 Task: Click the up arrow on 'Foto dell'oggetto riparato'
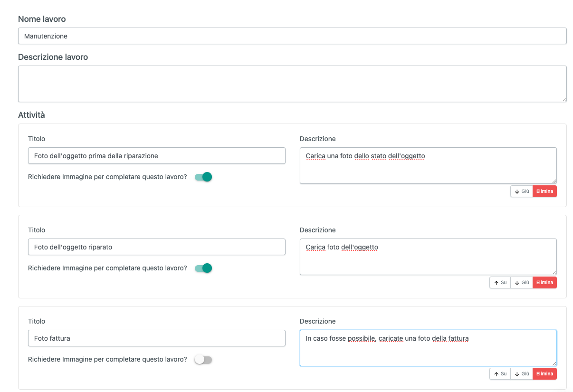499,282
